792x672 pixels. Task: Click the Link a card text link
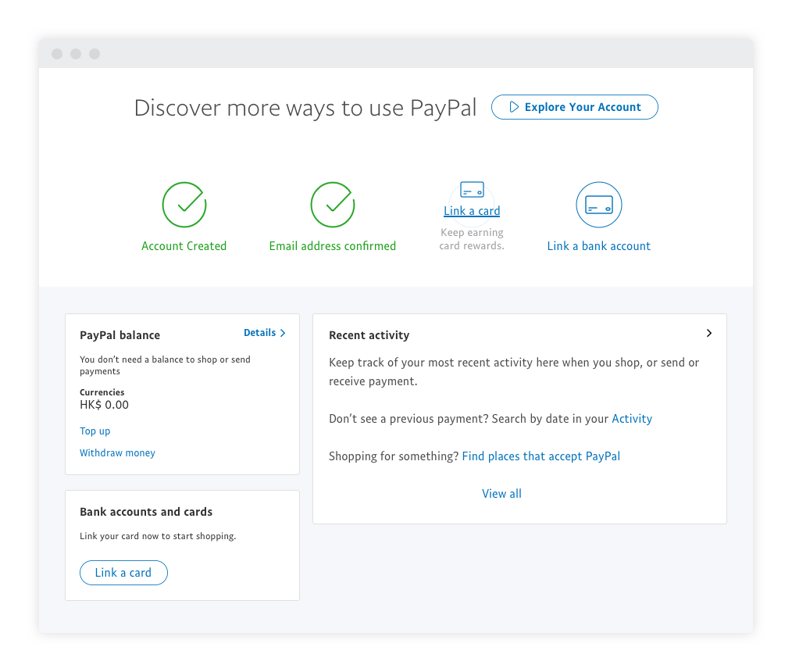(x=472, y=211)
